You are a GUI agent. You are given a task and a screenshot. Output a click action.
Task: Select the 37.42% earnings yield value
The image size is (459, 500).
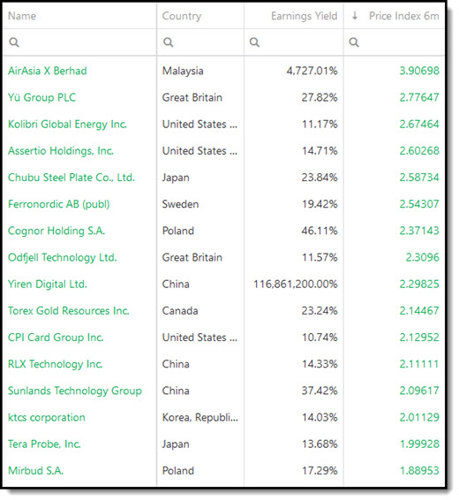point(319,391)
